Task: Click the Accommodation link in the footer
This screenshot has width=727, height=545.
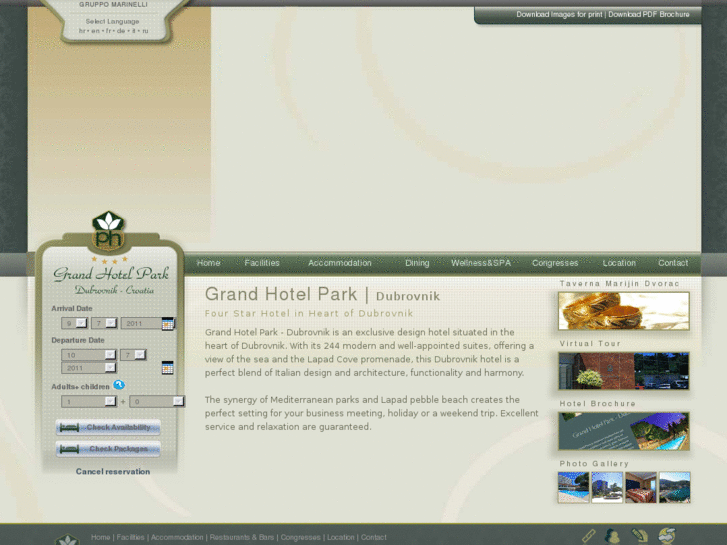Action: click(177, 537)
